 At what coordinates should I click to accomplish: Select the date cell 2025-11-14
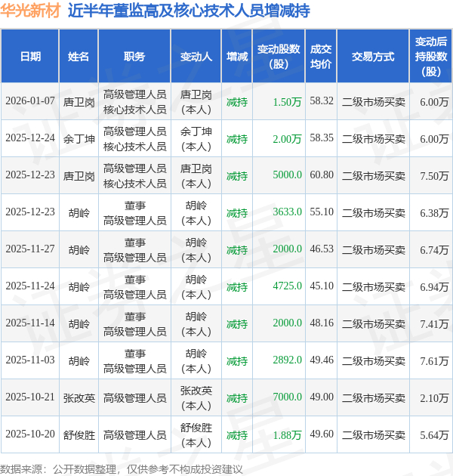click(x=30, y=323)
